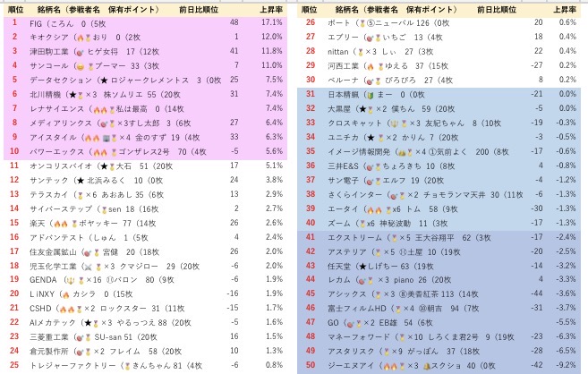This screenshot has height=374, width=588.
Task: Select the 上昇率 header of left table
Action: click(271, 9)
